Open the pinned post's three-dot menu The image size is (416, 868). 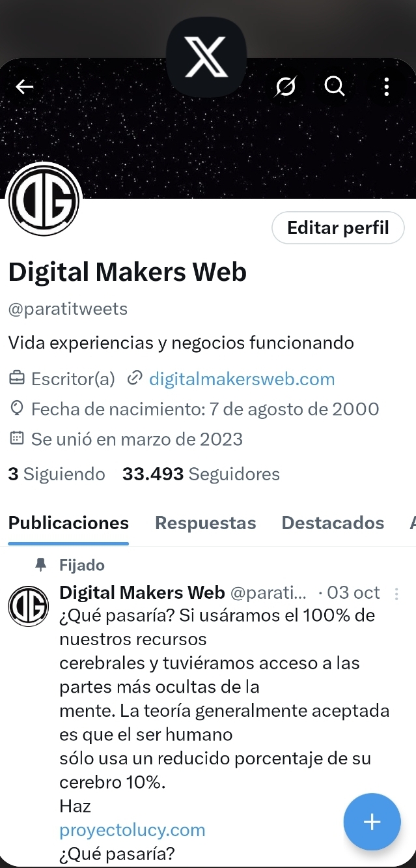397,594
